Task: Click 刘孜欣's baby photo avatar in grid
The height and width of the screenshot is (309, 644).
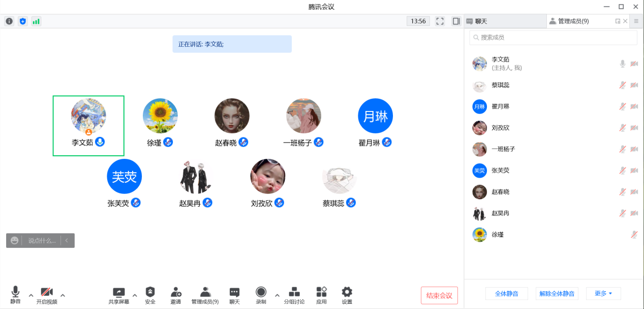Action: [x=268, y=176]
